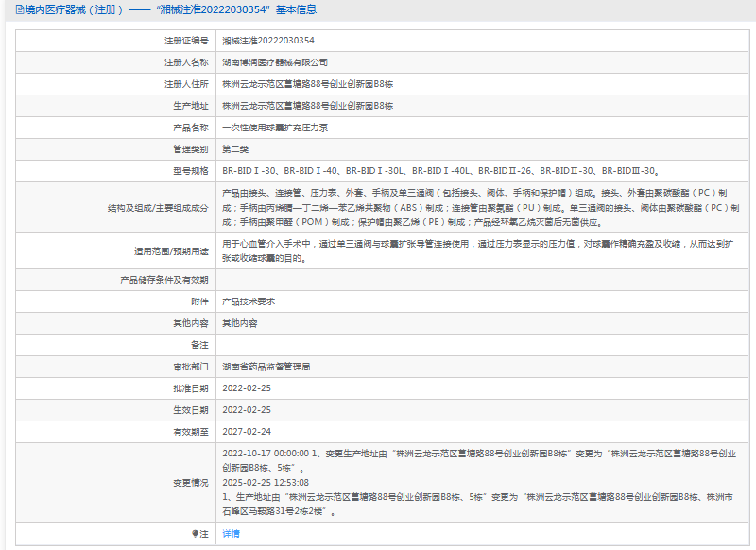
Task: Click the intended use text starting 用于心血管介入手术中
Action: click(x=477, y=251)
